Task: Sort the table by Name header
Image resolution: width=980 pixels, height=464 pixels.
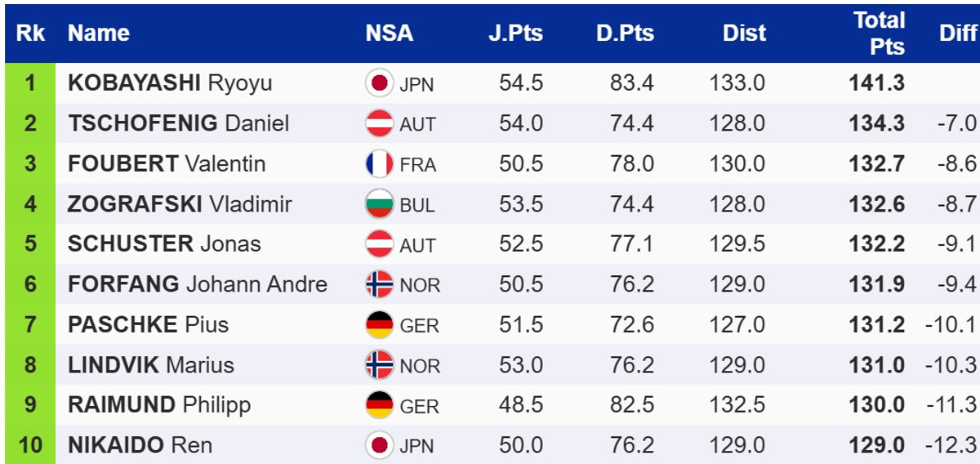Action: click(99, 33)
